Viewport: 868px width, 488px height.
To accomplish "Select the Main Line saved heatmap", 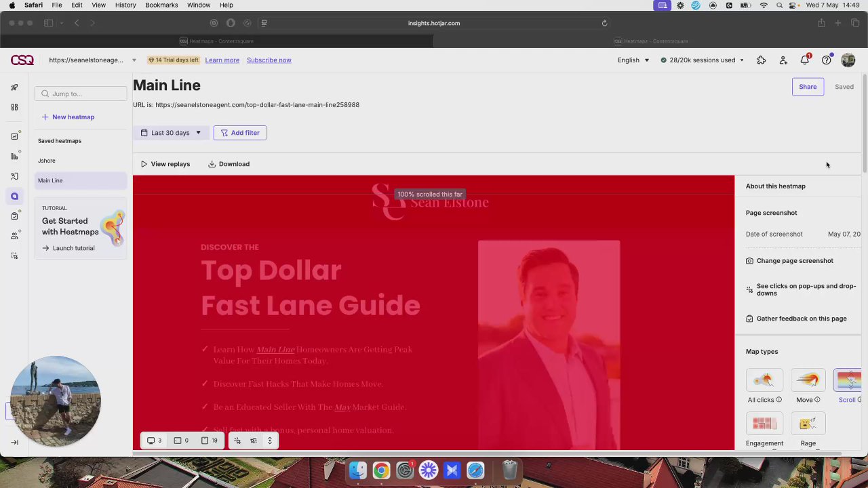I will pyautogui.click(x=81, y=181).
